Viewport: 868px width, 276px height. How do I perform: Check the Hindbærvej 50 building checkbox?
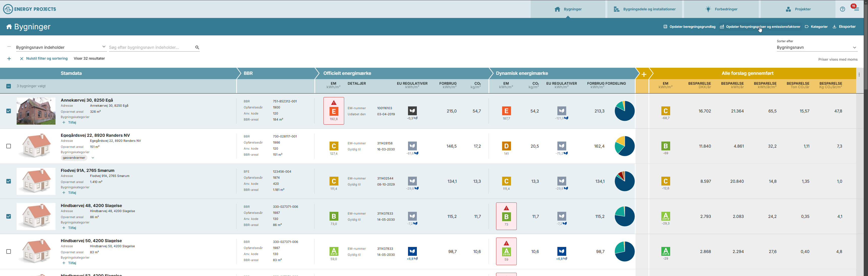point(9,251)
